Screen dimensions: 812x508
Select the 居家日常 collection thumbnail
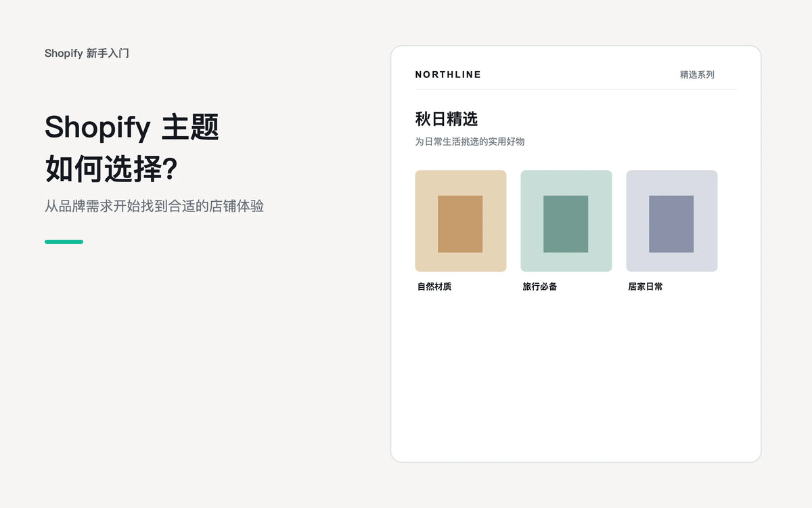[x=672, y=221]
